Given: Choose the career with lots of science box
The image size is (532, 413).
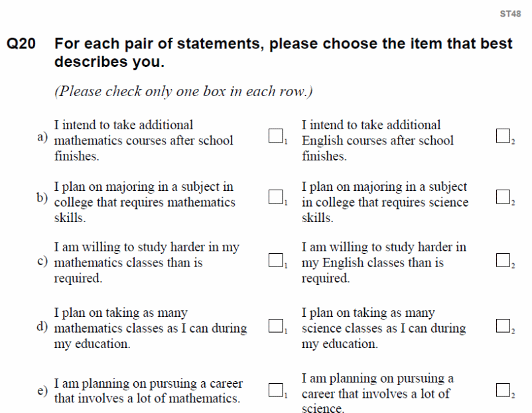Looking at the screenshot, I should pyautogui.click(x=503, y=390).
